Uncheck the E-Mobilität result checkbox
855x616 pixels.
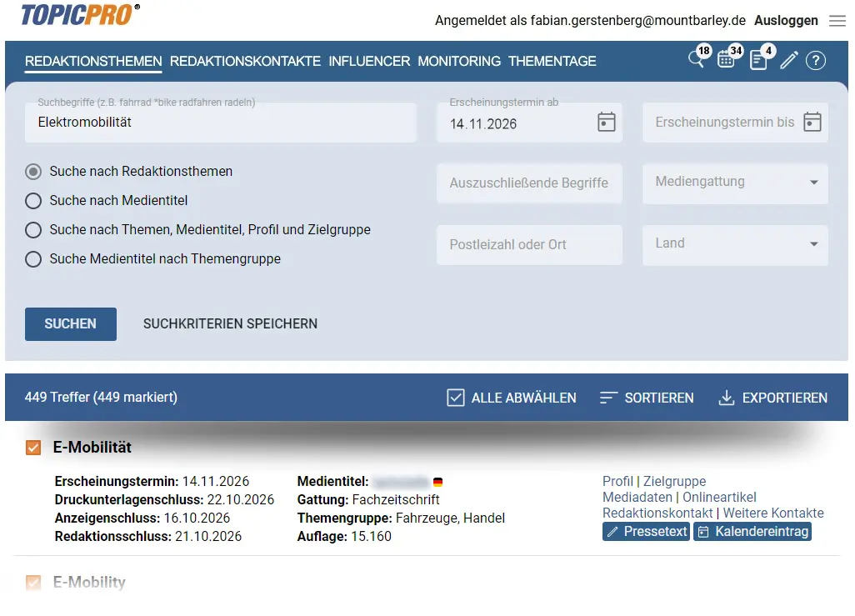pyautogui.click(x=33, y=448)
